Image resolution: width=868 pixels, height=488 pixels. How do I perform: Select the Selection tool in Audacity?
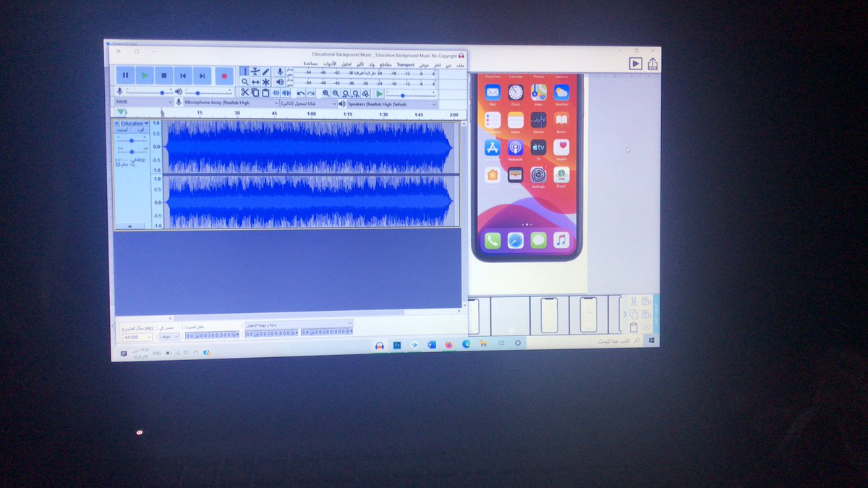click(x=245, y=71)
